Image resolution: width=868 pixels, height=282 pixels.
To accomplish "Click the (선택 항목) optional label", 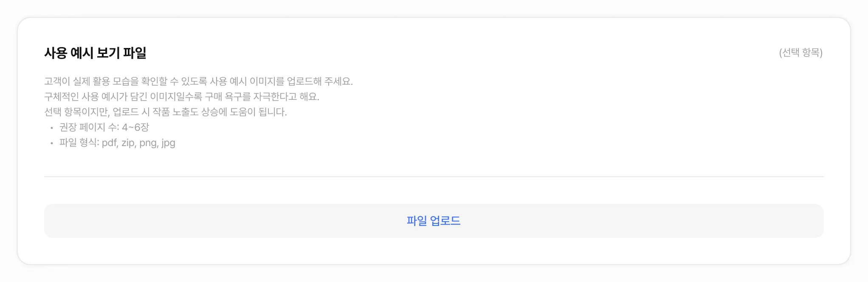I will tap(800, 53).
